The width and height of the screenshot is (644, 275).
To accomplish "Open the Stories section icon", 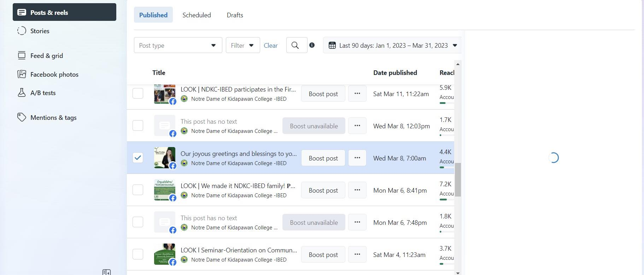I will pyautogui.click(x=22, y=31).
